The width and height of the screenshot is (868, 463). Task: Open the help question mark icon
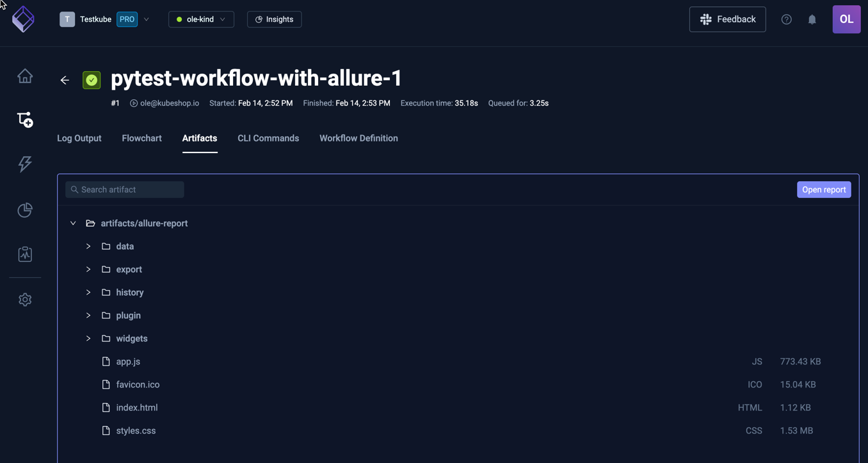(786, 19)
